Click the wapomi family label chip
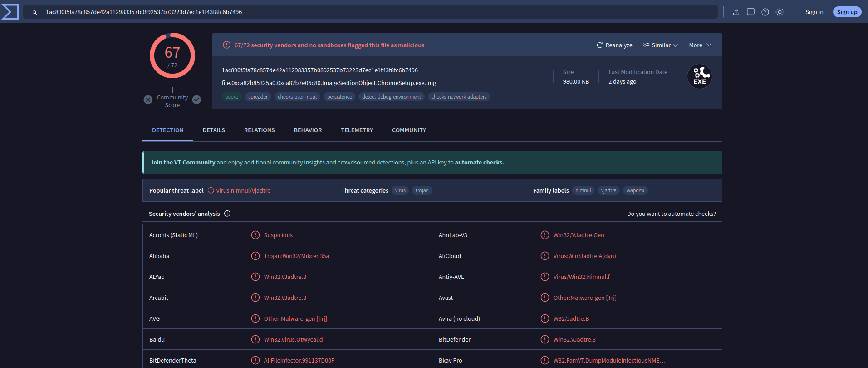 (x=635, y=191)
